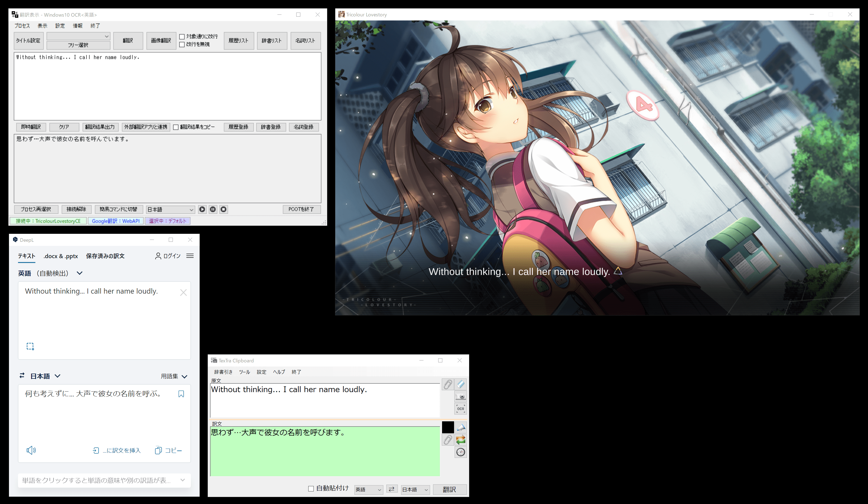Click the 画像翻訳 button
This screenshot has width=868, height=504.
[x=161, y=41]
